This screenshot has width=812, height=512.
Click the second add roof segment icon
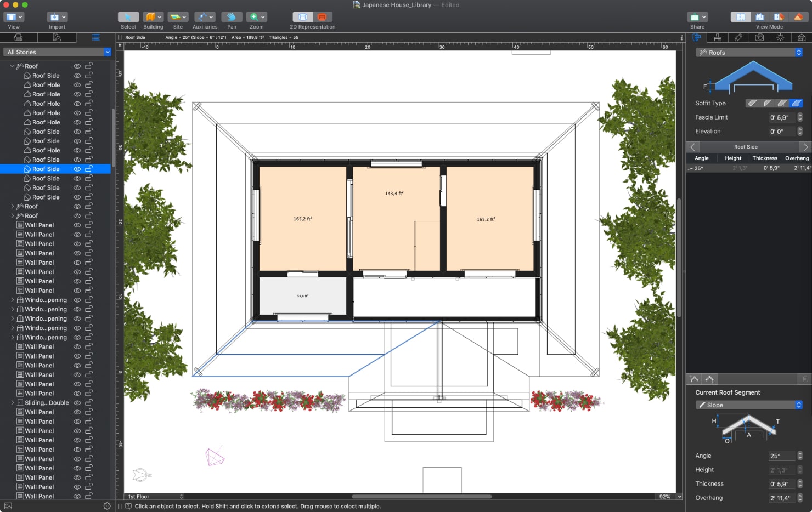click(710, 379)
